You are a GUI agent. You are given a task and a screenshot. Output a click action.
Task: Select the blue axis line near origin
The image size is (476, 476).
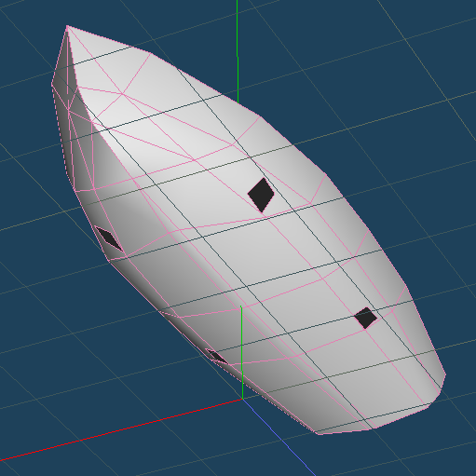coord(279,437)
